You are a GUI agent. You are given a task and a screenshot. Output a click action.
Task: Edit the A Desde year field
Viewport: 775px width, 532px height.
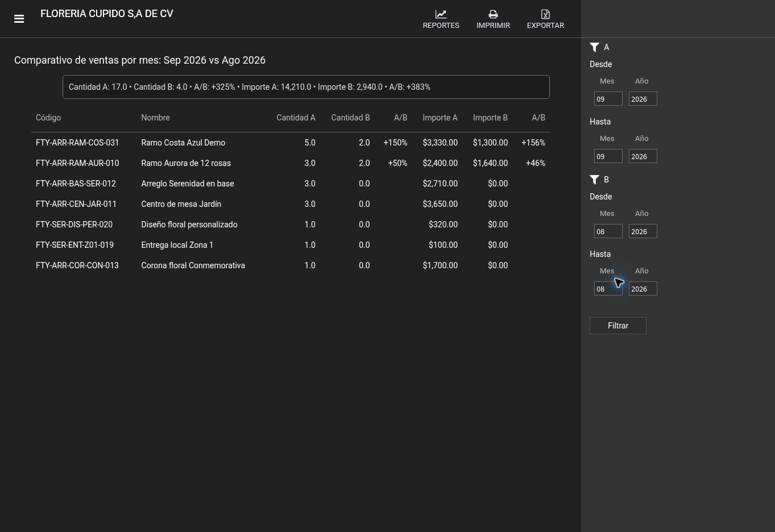click(643, 99)
